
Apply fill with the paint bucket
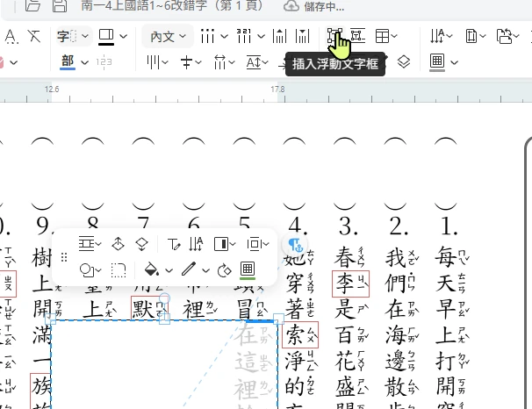(152, 270)
